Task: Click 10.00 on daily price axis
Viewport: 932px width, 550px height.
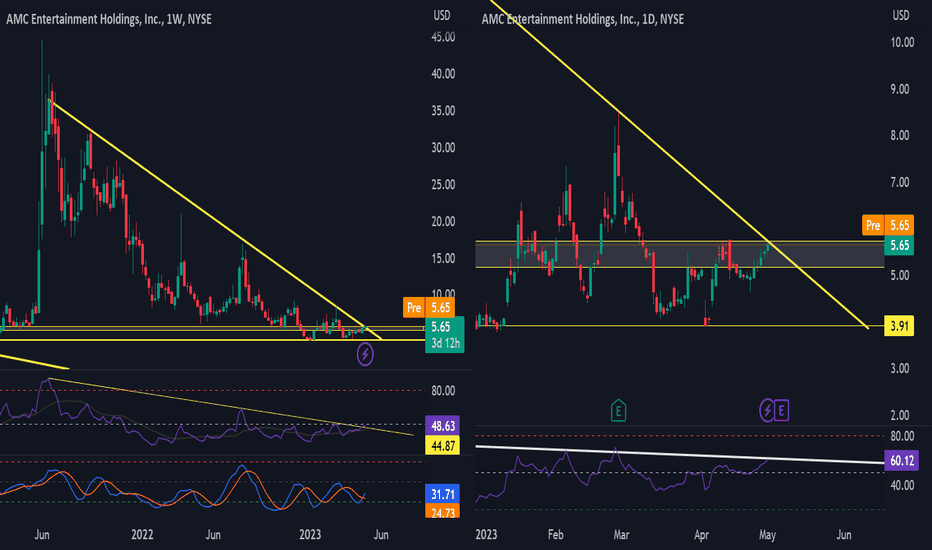Action: tap(902, 42)
